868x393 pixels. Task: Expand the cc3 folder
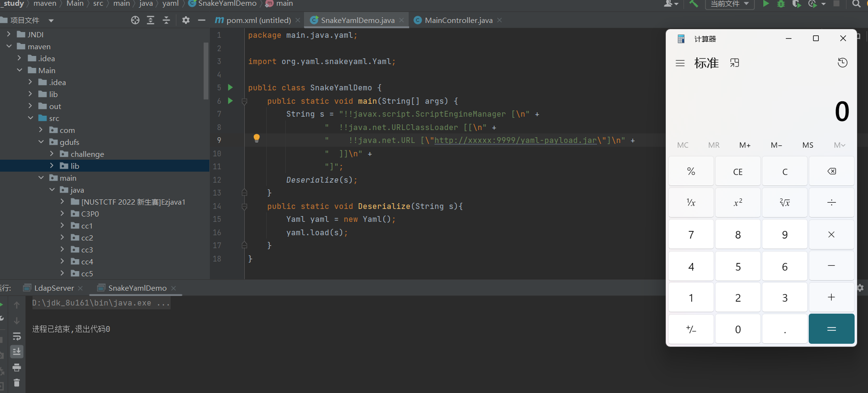coord(62,250)
